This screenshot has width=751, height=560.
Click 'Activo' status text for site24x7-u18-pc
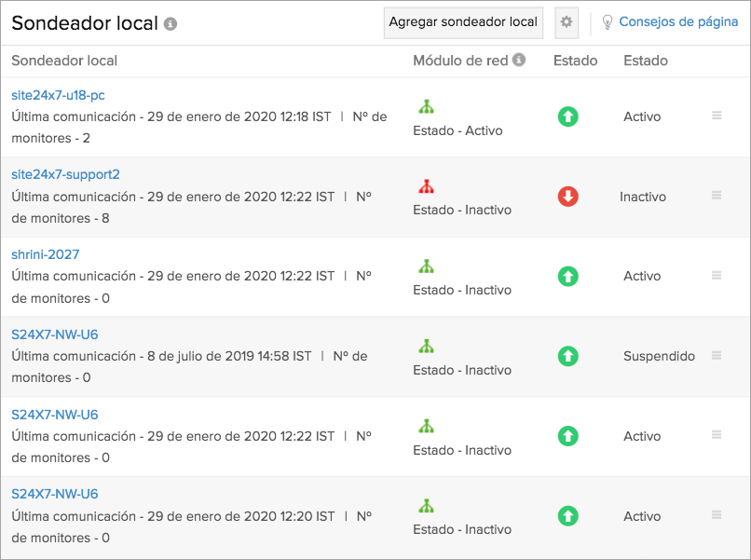coord(642,116)
